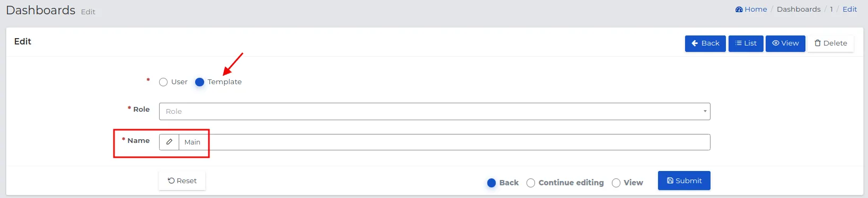Select Back after submit radio
This screenshot has width=868, height=198.
(492, 183)
